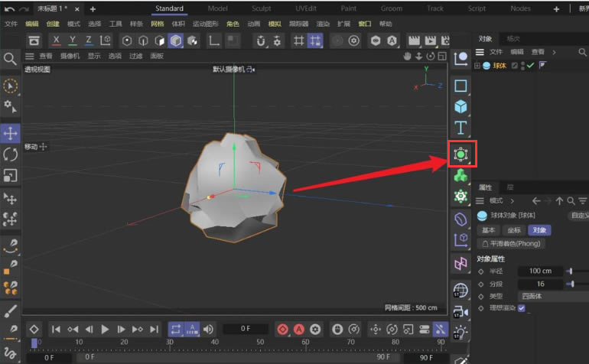Click the viewport pan hand icon
The image size is (589, 364).
[407, 57]
